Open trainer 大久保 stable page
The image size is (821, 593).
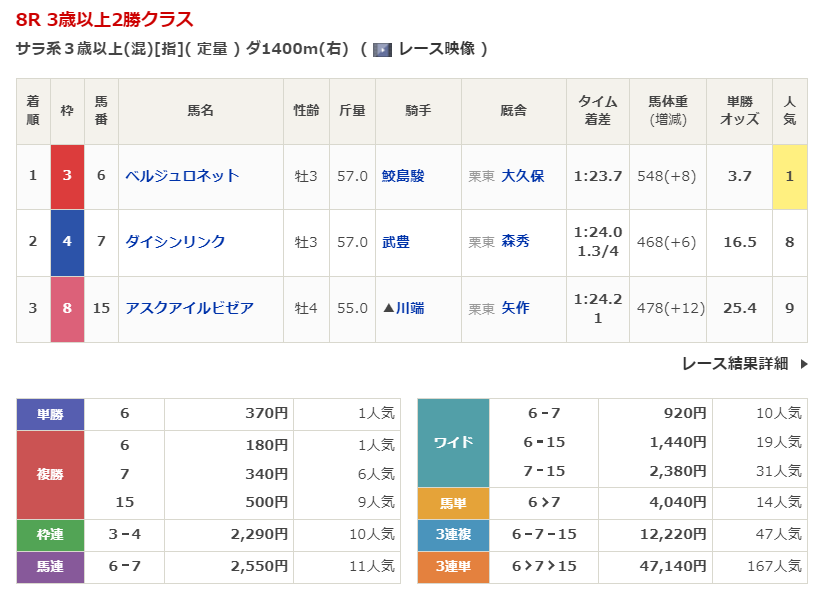(522, 176)
